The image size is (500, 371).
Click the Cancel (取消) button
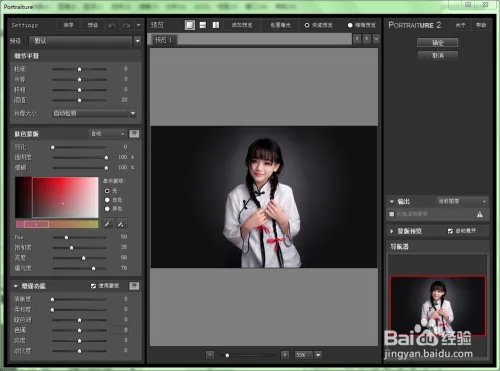pos(438,55)
